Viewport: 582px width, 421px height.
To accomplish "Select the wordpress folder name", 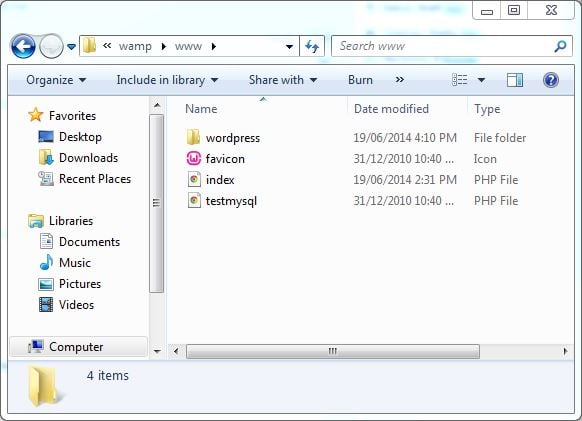I will 233,138.
